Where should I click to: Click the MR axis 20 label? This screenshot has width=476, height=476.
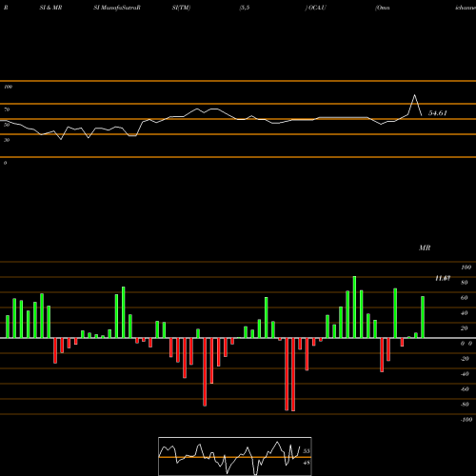pos(465,328)
